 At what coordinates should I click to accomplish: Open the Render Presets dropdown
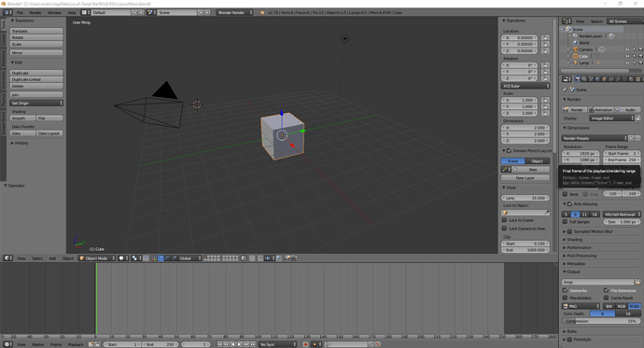point(595,138)
